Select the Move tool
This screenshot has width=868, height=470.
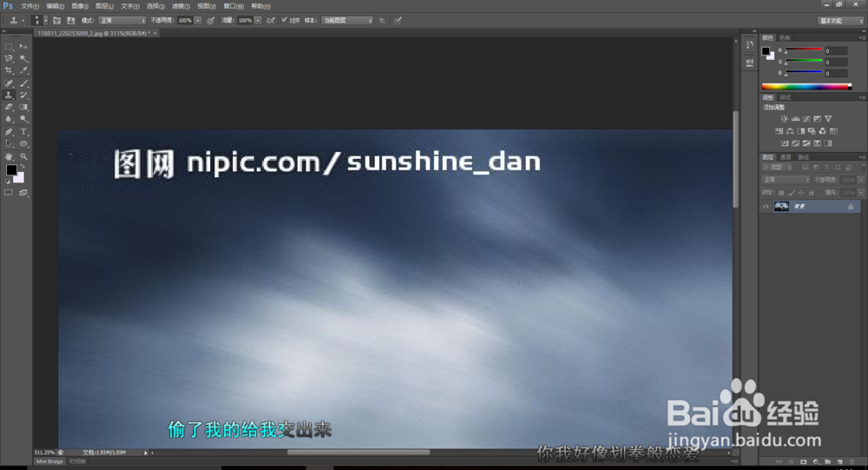pyautogui.click(x=23, y=47)
